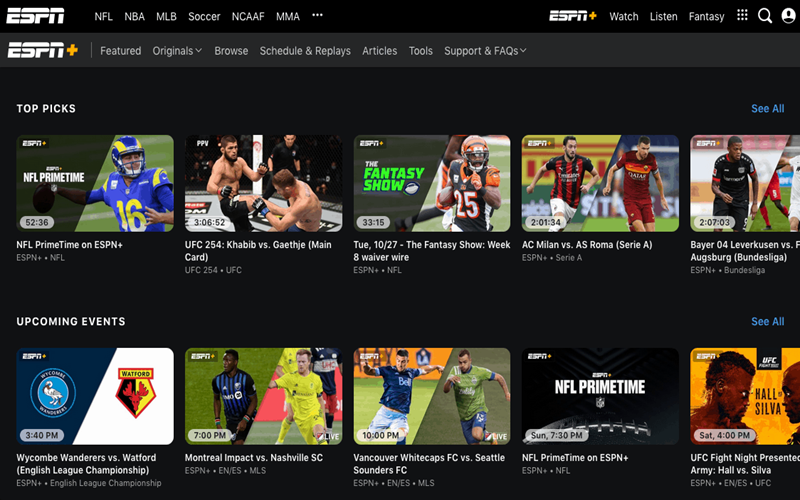Click title 'Tue, 10/27 - The Fantasy Show'
This screenshot has height=500, width=800.
point(432,251)
